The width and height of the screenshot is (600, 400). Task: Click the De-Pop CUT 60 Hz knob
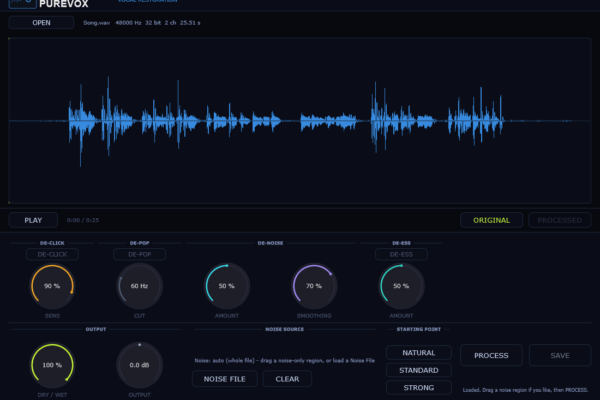pyautogui.click(x=140, y=286)
